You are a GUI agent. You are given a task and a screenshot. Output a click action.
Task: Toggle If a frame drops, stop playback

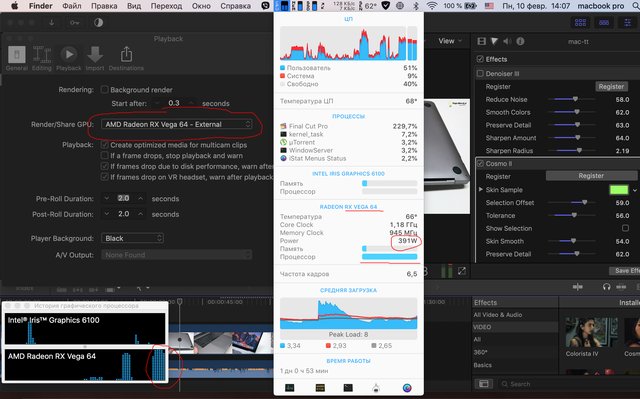104,155
